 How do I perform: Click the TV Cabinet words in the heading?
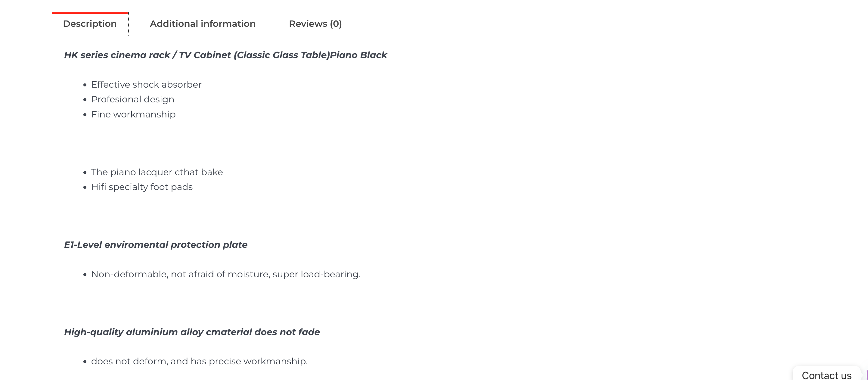click(205, 55)
